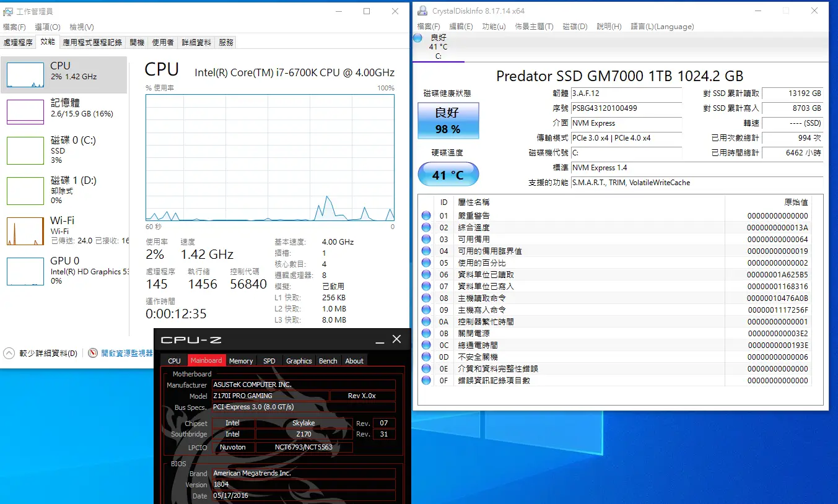Click the 良好 98 % health status button
The width and height of the screenshot is (838, 504).
click(x=447, y=121)
